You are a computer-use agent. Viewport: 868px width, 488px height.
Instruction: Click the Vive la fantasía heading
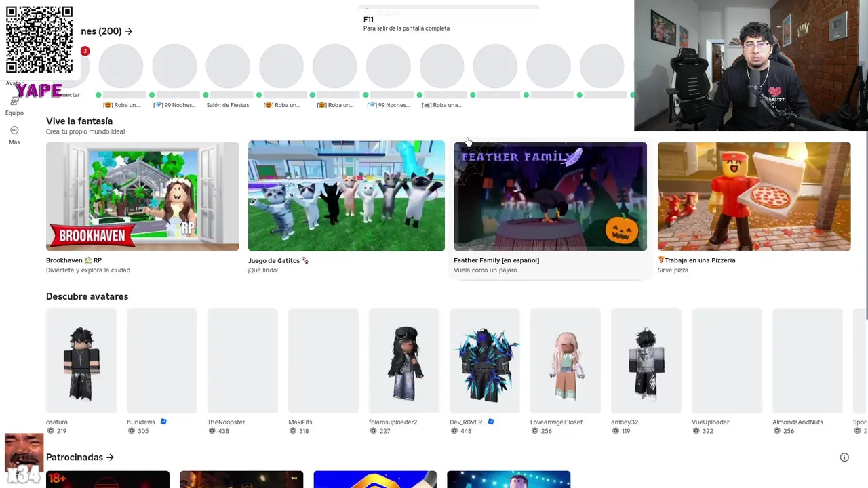[79, 121]
